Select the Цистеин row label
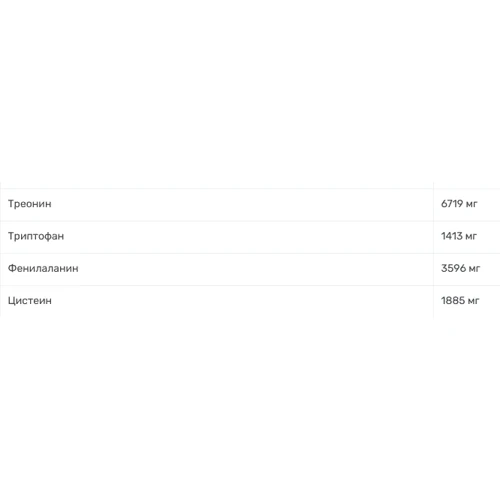Screen dimensions: 500x500 pyautogui.click(x=30, y=301)
